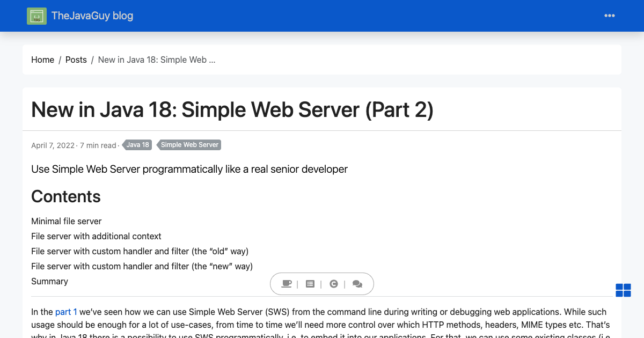Navigate to Posts in the breadcrumb
This screenshot has width=644, height=338.
76,60
